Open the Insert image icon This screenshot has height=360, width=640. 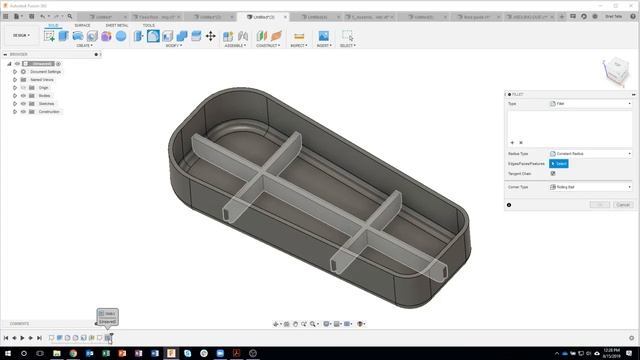tap(323, 36)
